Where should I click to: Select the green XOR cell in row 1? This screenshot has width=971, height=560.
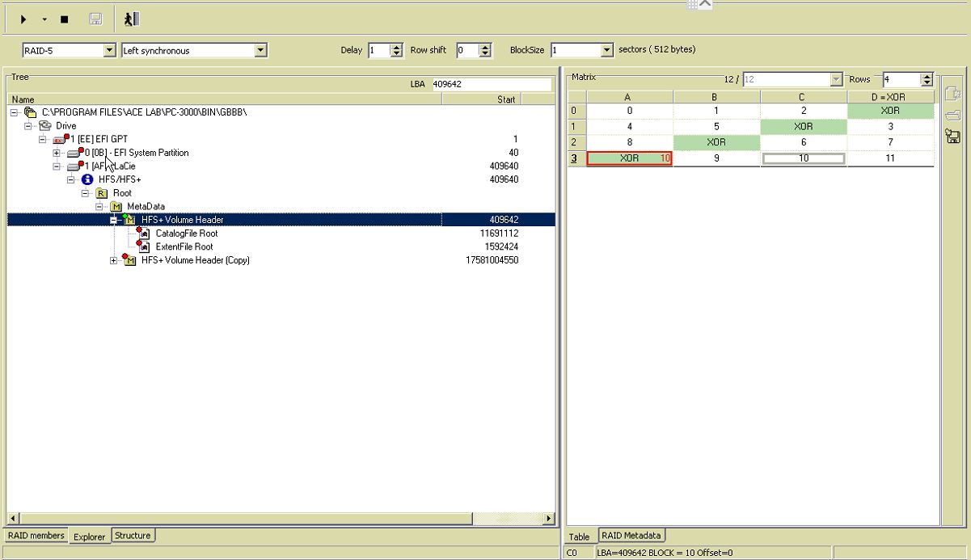coord(804,127)
